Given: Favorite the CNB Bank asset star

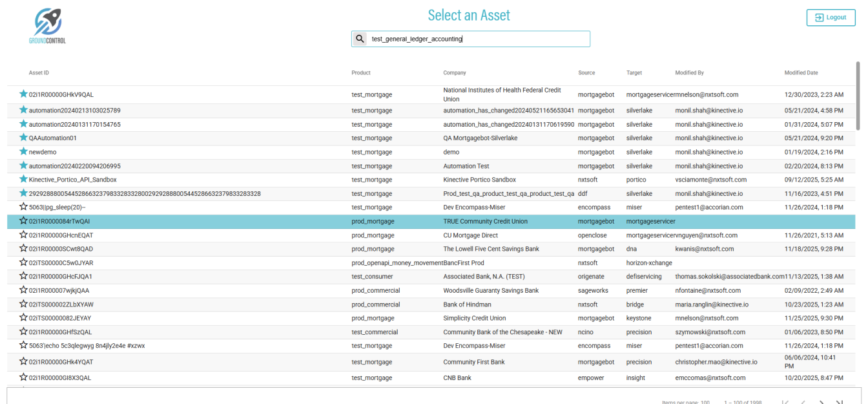Looking at the screenshot, I should [x=23, y=377].
